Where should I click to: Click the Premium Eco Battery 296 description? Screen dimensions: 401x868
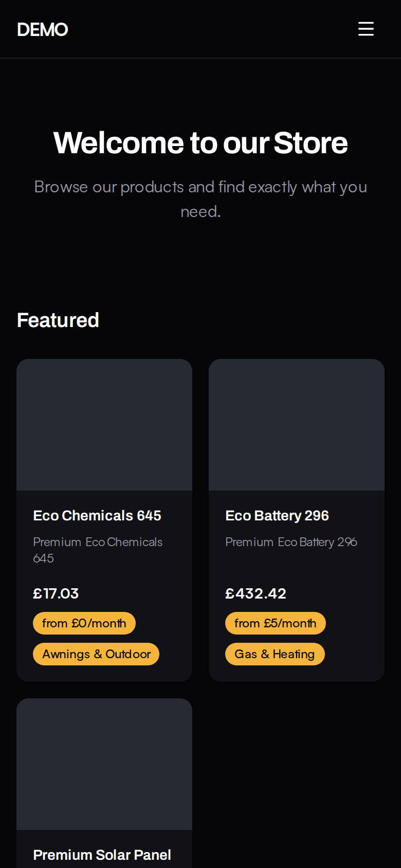[291, 542]
